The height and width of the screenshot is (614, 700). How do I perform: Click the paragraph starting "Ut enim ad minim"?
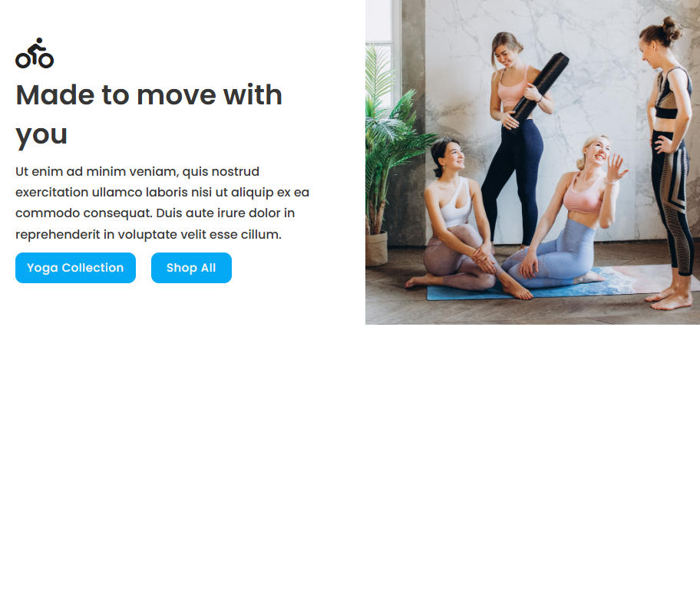pos(163,203)
